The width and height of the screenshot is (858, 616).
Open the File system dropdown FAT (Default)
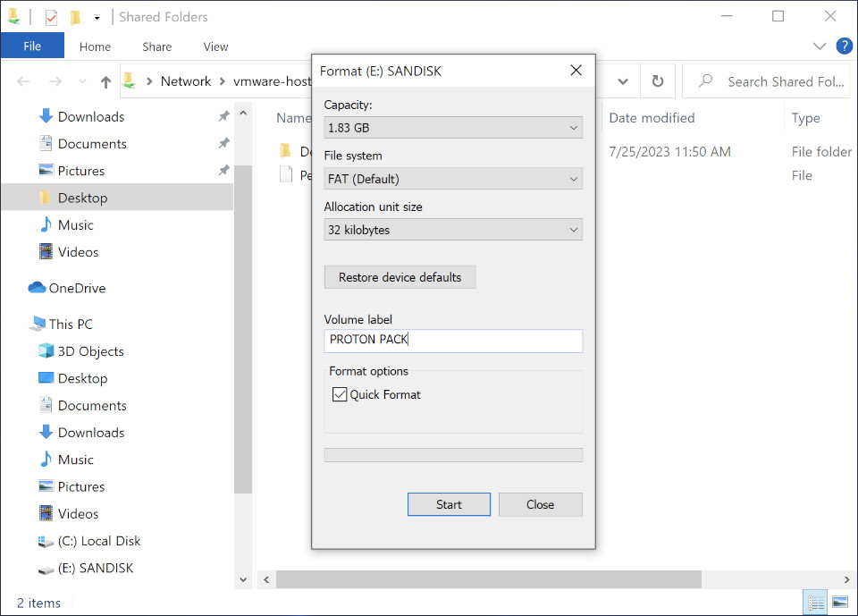tap(453, 179)
